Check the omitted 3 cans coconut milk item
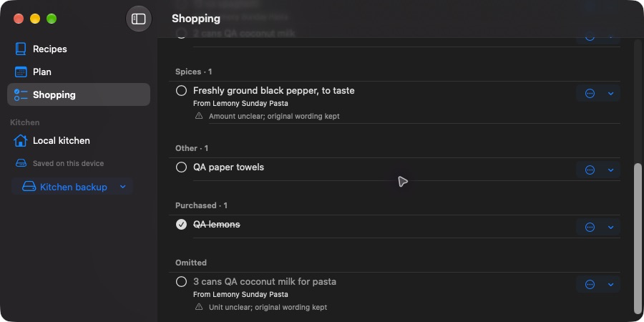This screenshot has width=644, height=322. [x=181, y=282]
